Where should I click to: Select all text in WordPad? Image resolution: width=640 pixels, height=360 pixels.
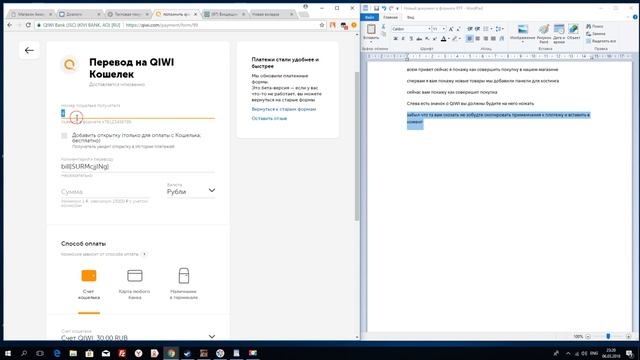[x=601, y=41]
